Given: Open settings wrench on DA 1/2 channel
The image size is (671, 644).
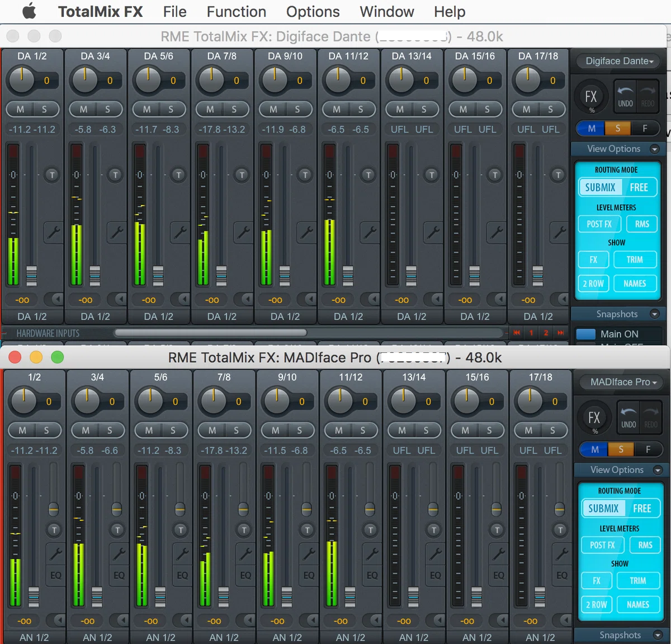Looking at the screenshot, I should coord(53,232).
